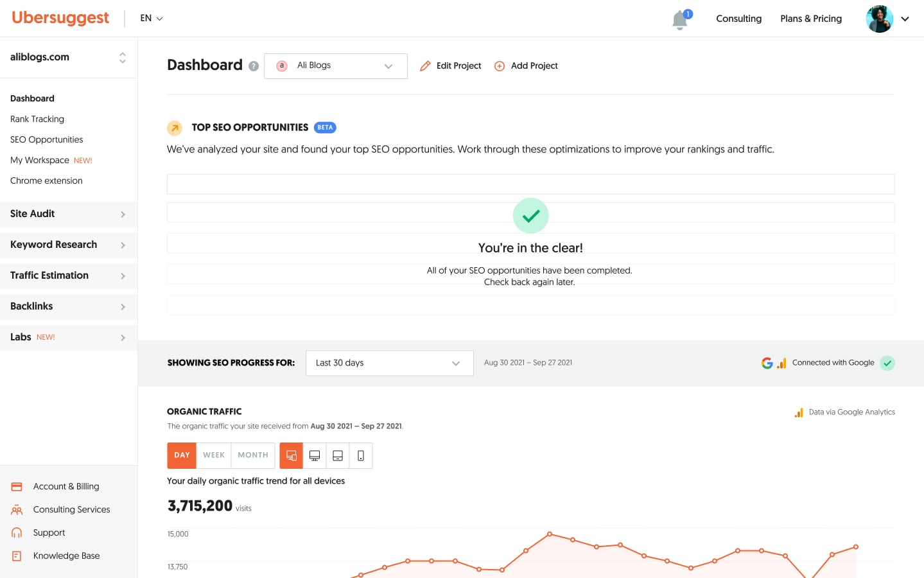Select Dashboard in the sidebar
The image size is (924, 578).
click(32, 98)
